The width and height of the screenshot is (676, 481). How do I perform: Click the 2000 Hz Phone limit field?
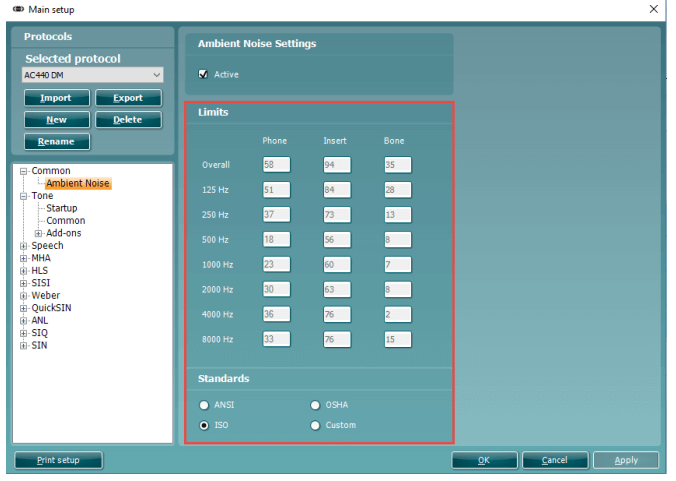276,290
